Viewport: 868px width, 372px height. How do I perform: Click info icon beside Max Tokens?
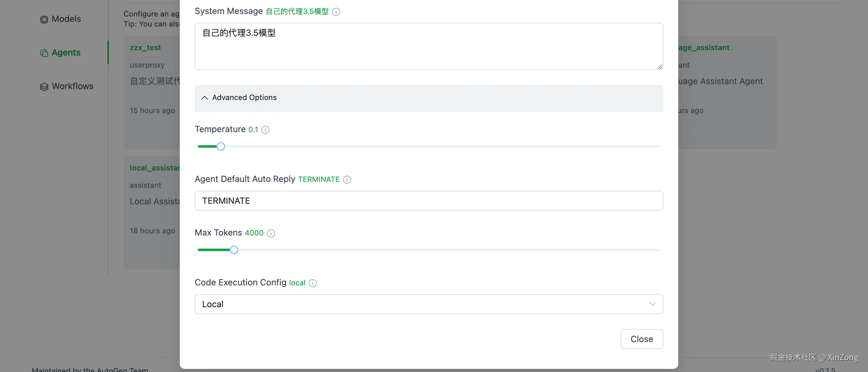coord(271,233)
